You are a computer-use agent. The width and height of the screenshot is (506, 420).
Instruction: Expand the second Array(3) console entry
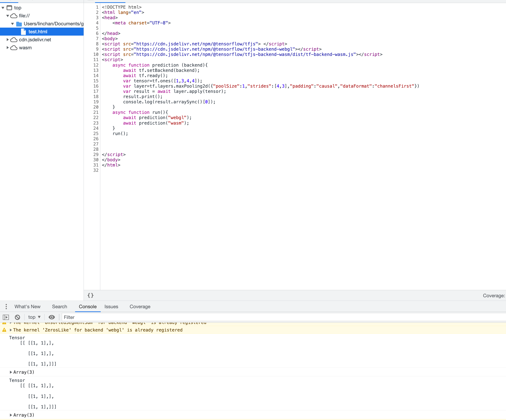(11, 415)
